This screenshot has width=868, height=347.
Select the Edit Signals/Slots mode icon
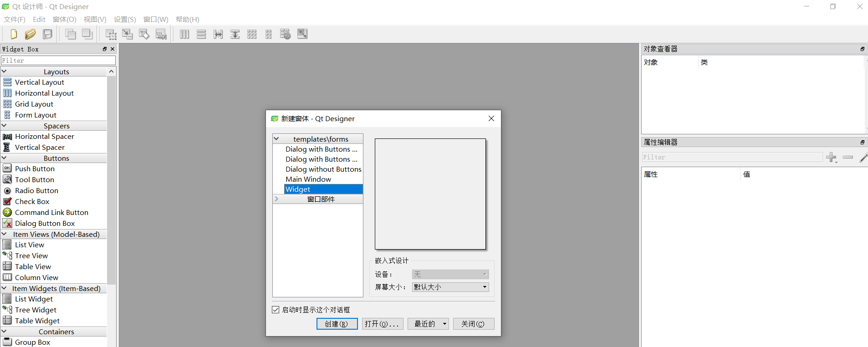(128, 34)
